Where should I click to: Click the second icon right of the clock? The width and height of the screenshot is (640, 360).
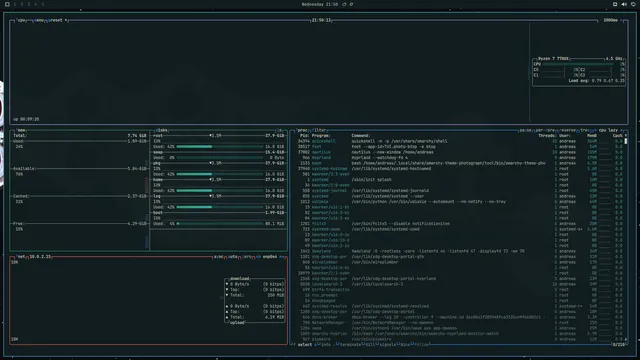(x=351, y=4)
